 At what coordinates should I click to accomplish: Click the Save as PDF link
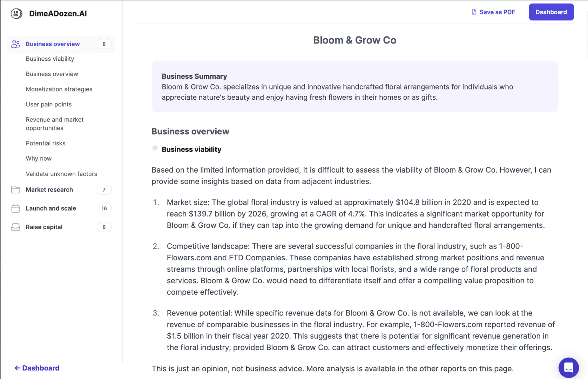tap(497, 12)
